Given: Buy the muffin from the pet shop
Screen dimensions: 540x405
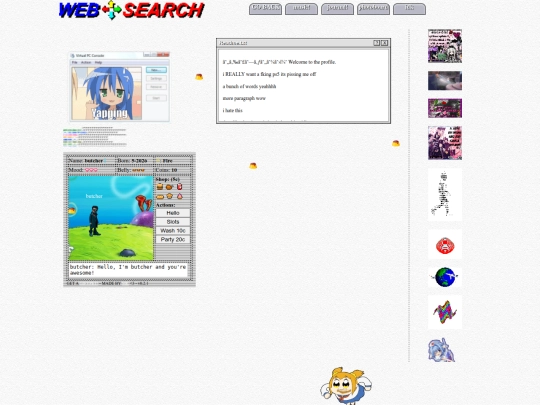Looking at the screenshot, I should point(169,196).
